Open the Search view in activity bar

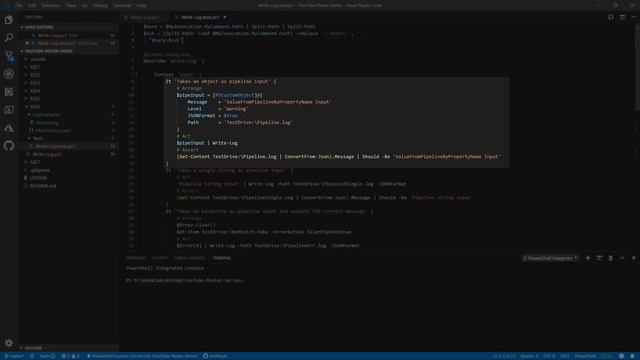coord(9,38)
